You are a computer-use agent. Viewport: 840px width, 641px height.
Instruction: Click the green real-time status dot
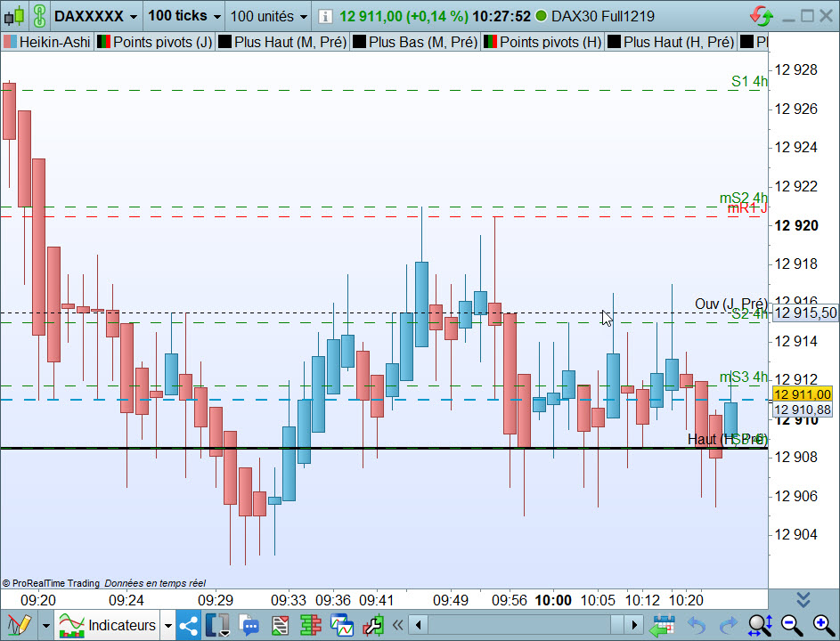click(541, 16)
